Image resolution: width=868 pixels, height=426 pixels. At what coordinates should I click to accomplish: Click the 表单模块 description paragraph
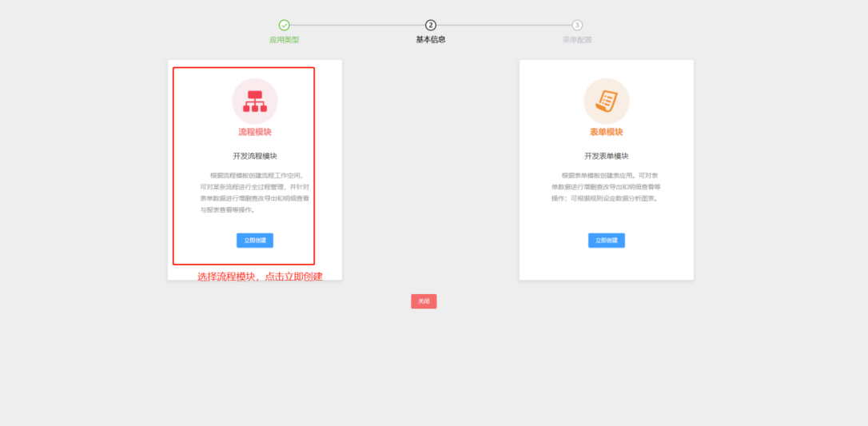pos(606,187)
